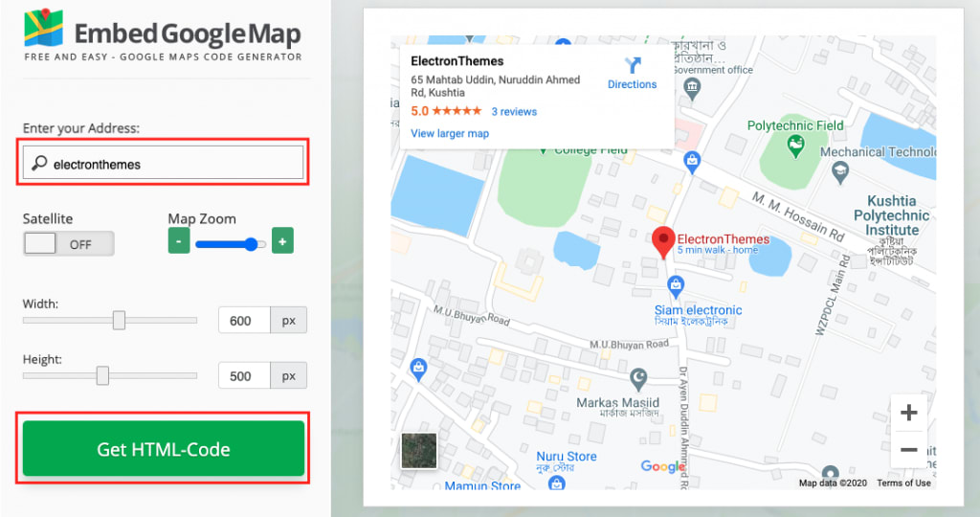This screenshot has height=517, width=980.
Task: Zoom in using the map plus control
Action: click(x=909, y=412)
